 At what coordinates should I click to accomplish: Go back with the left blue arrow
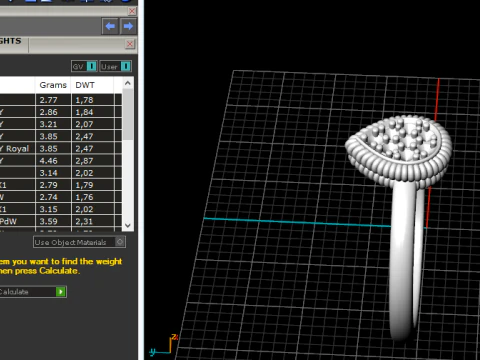110,26
